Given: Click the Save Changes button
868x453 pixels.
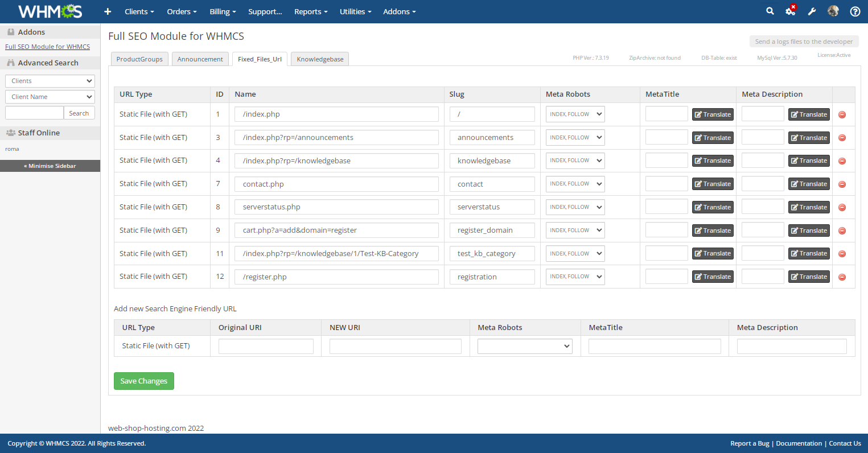Looking at the screenshot, I should (x=144, y=381).
